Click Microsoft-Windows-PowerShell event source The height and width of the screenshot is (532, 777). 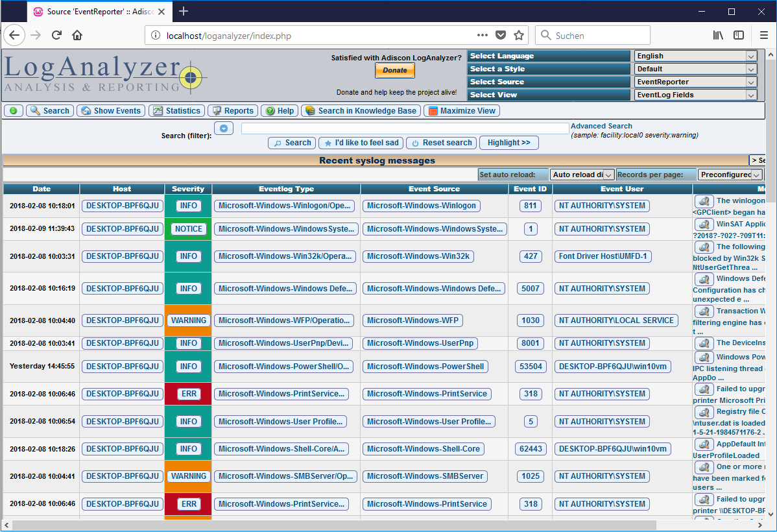click(425, 367)
